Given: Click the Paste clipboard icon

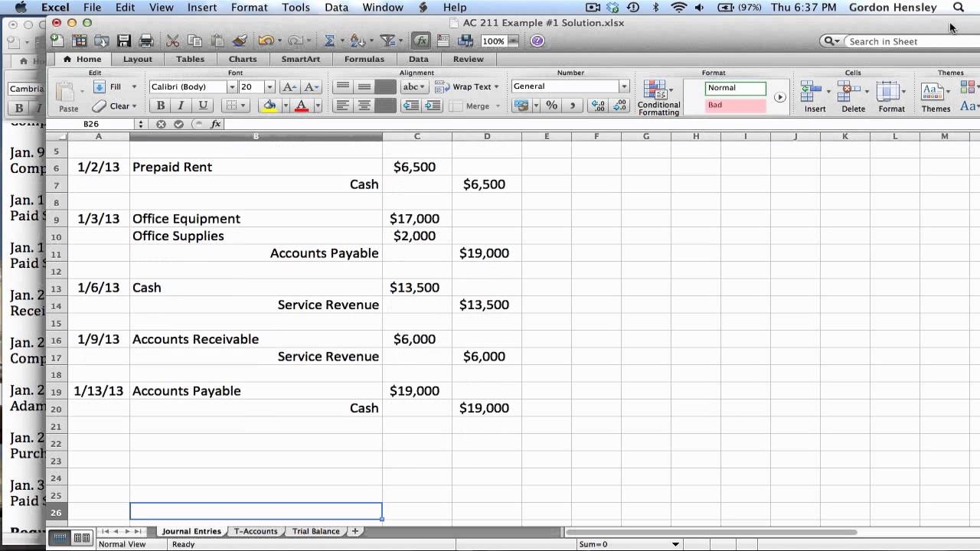Looking at the screenshot, I should (x=68, y=97).
